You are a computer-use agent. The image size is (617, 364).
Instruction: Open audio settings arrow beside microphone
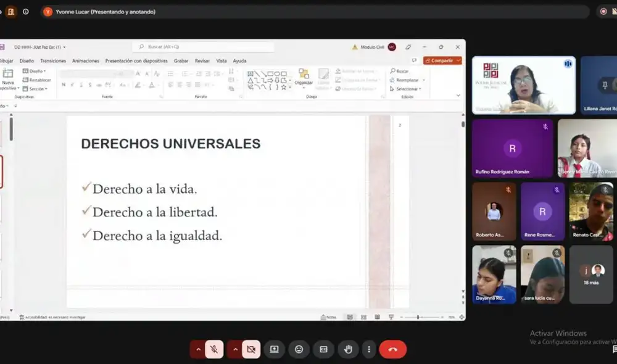click(198, 349)
